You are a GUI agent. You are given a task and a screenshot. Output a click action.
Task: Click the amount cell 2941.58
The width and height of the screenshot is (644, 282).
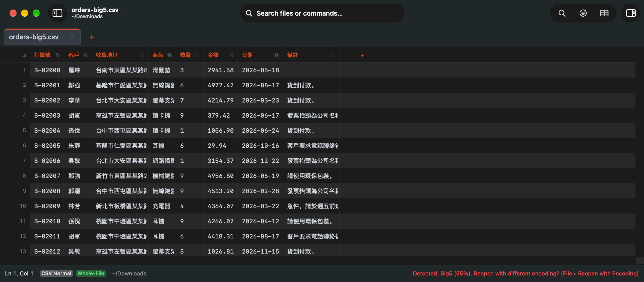coord(221,70)
